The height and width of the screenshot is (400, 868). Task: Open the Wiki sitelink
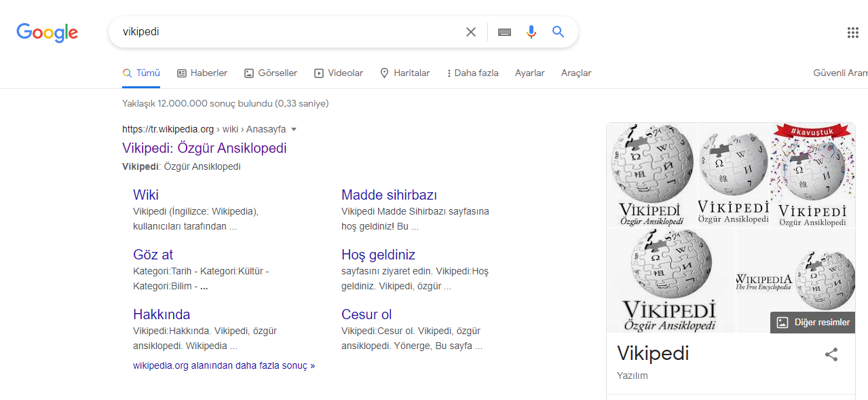coord(146,195)
